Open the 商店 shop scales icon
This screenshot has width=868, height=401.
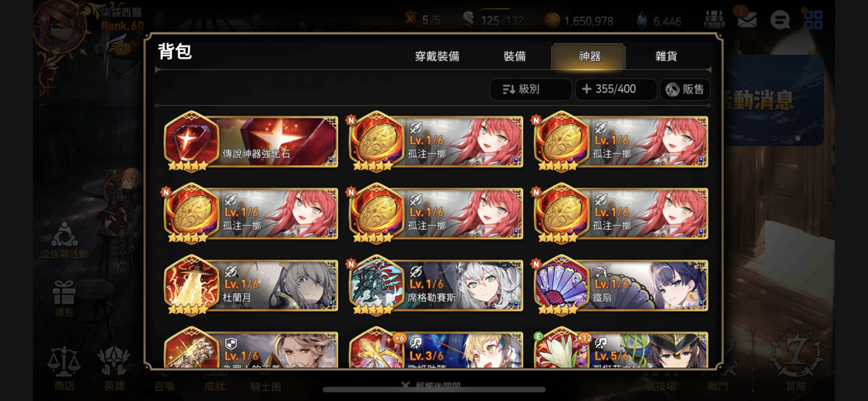[64, 369]
